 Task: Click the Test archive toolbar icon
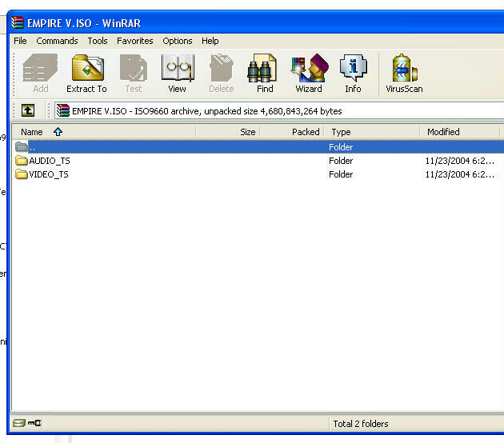coord(134,68)
